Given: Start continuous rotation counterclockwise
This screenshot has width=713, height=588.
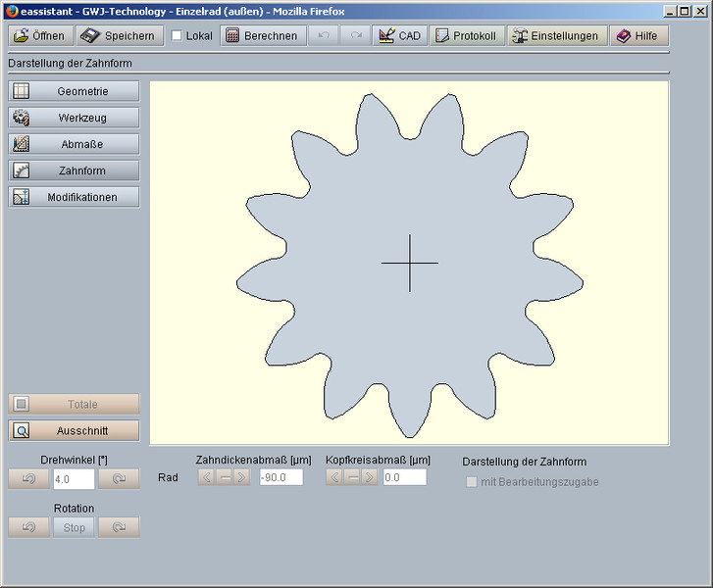Looking at the screenshot, I should [28, 527].
